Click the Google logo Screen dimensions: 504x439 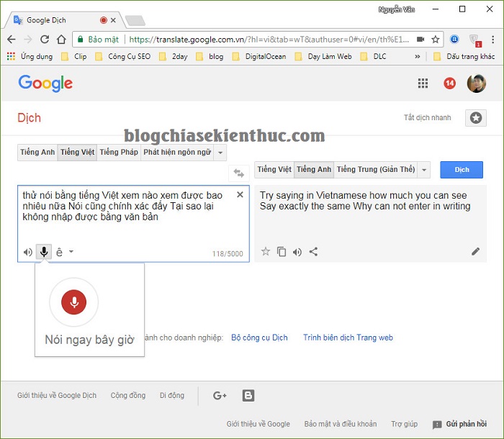[x=45, y=83]
